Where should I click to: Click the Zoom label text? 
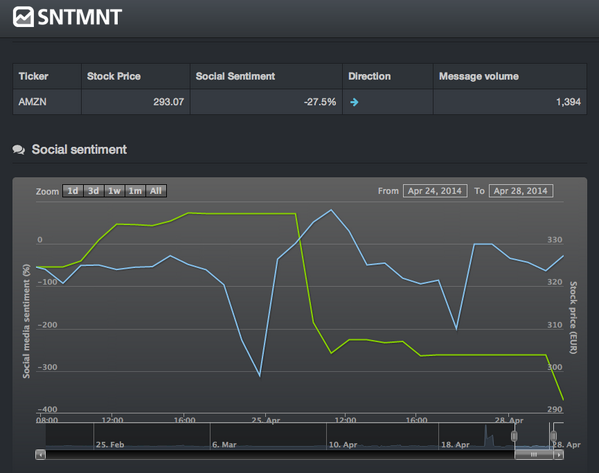(x=47, y=191)
